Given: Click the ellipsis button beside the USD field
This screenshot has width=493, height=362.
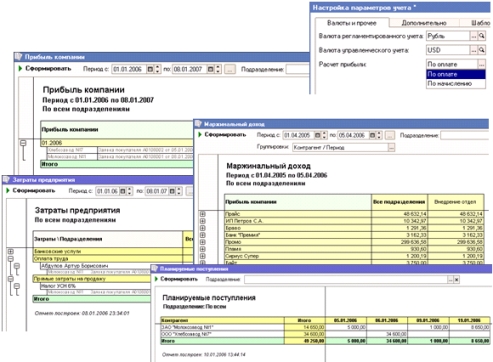Looking at the screenshot, I should (x=474, y=50).
